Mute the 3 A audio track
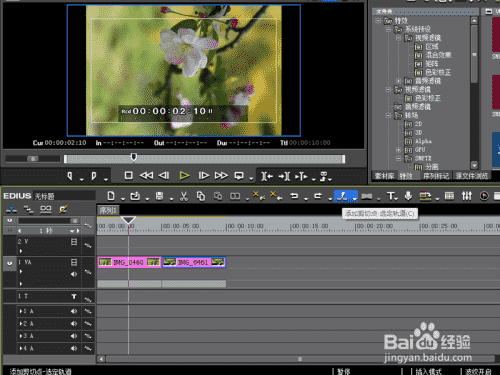 click(74, 336)
